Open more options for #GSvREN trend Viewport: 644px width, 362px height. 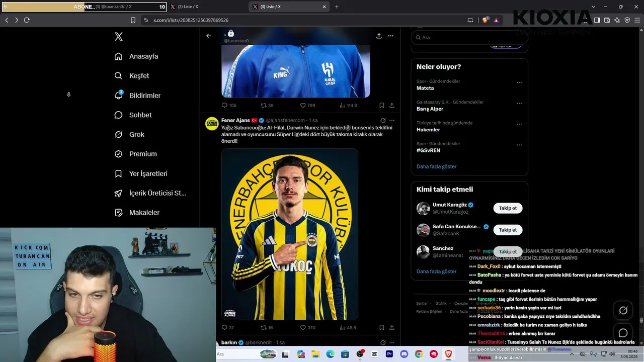(519, 145)
